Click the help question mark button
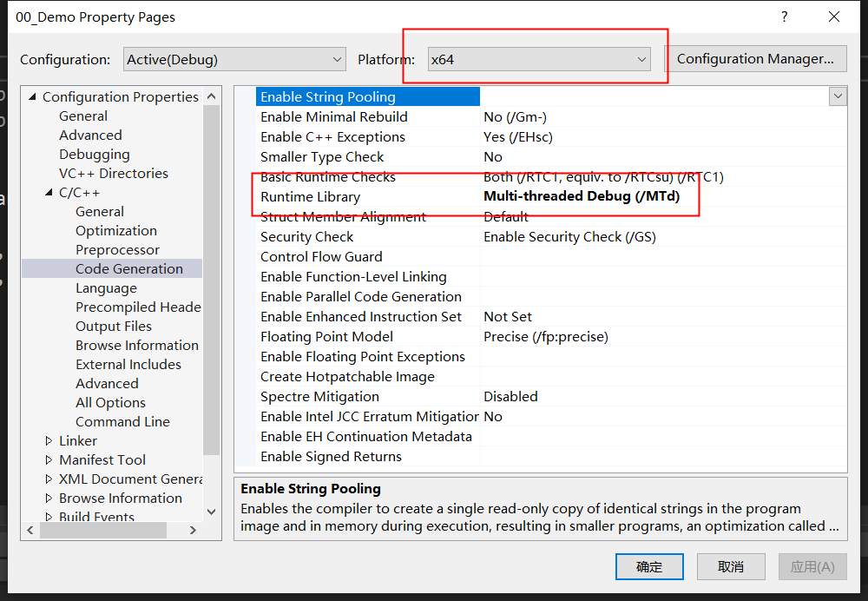 coord(785,17)
